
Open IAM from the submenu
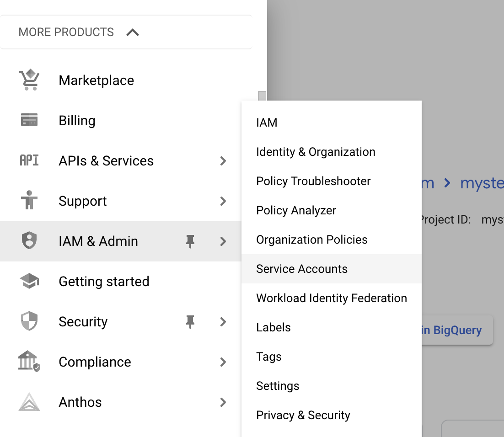point(267,123)
